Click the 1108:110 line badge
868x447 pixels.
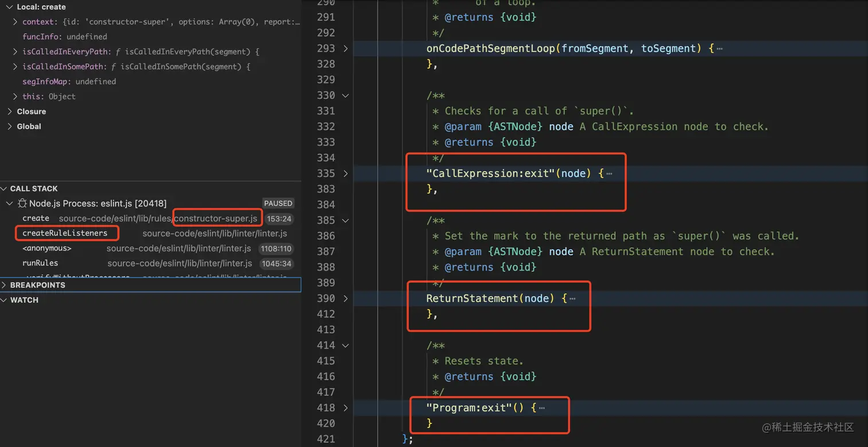tap(276, 249)
